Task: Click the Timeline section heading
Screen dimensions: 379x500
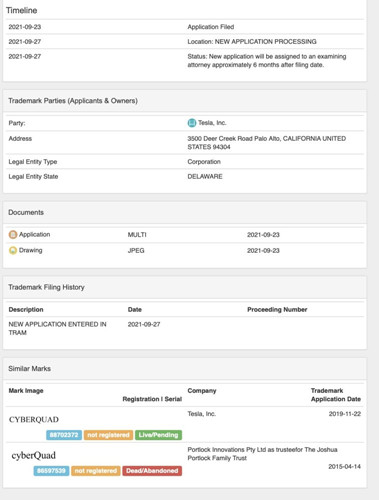Action: tap(22, 11)
